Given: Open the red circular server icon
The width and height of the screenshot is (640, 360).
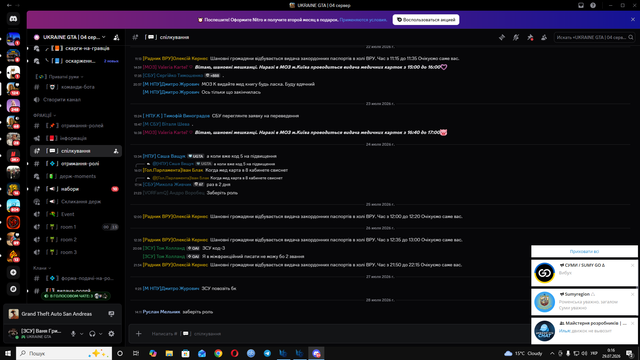Looking at the screenshot, I should [13, 222].
